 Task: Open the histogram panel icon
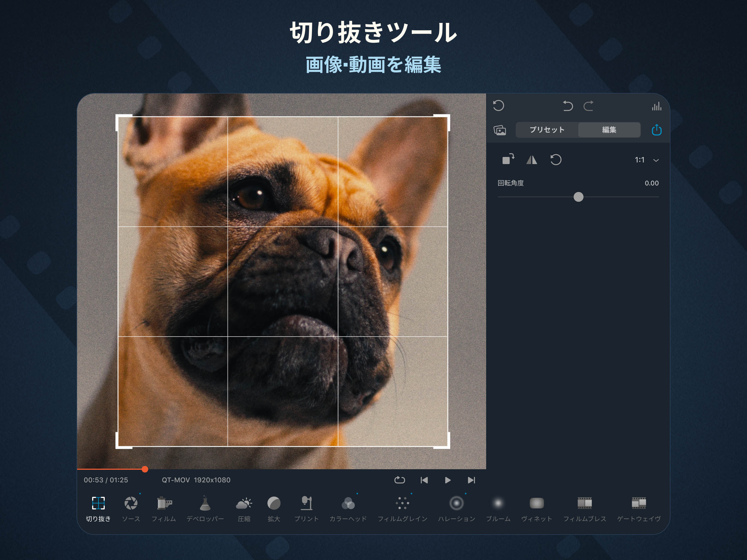[656, 106]
